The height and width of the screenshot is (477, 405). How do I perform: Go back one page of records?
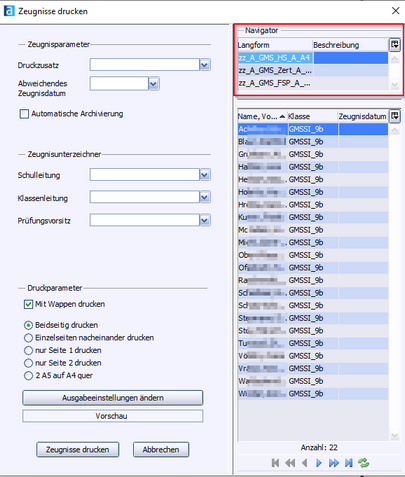(290, 463)
